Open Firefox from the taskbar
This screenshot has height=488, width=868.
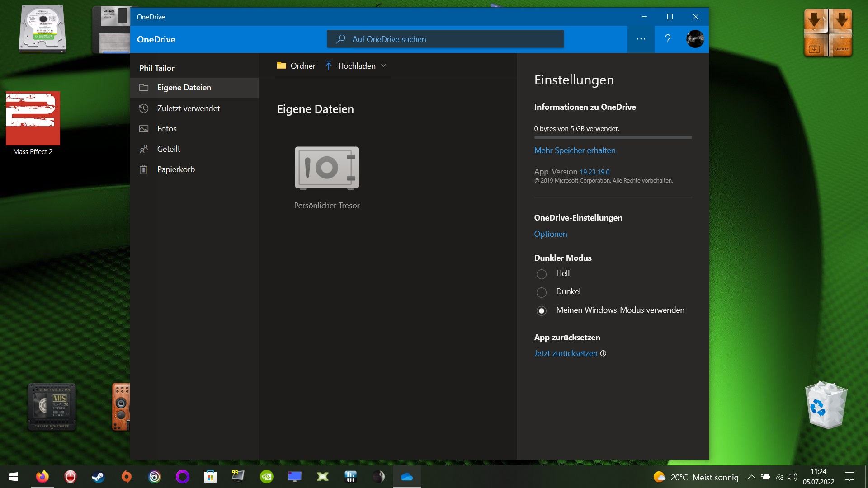coord(42,477)
